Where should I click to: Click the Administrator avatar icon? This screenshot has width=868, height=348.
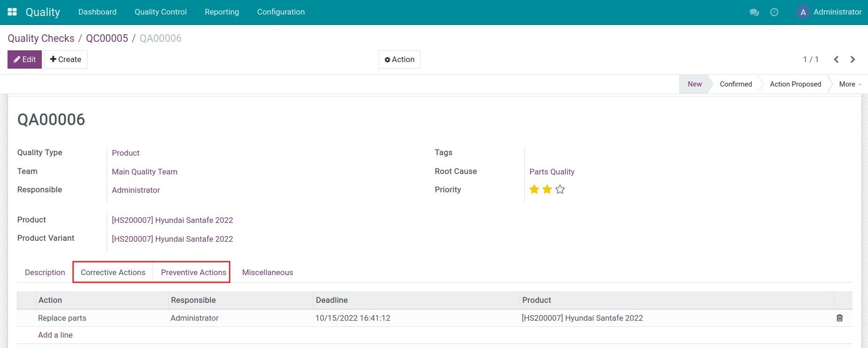pyautogui.click(x=803, y=12)
